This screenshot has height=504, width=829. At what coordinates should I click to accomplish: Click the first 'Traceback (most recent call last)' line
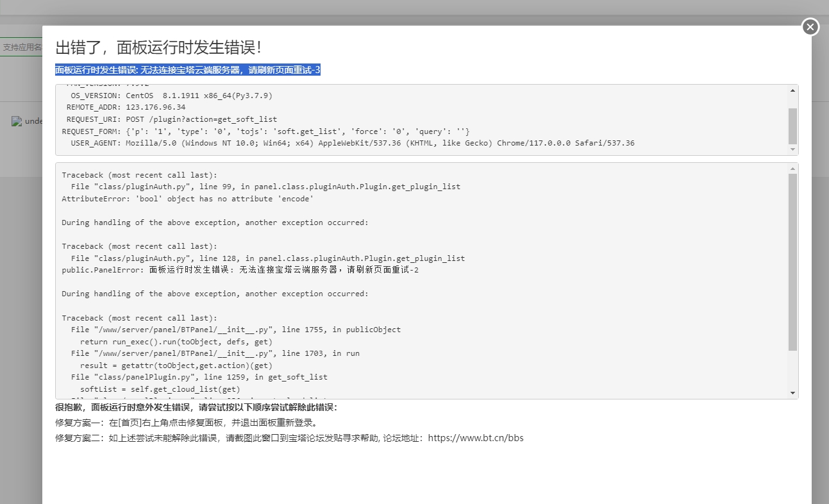coord(139,175)
